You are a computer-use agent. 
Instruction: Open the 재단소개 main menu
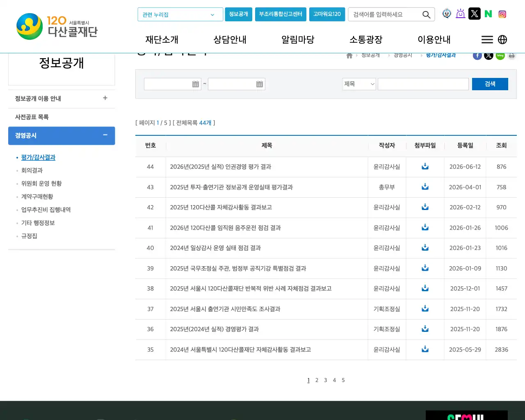162,40
